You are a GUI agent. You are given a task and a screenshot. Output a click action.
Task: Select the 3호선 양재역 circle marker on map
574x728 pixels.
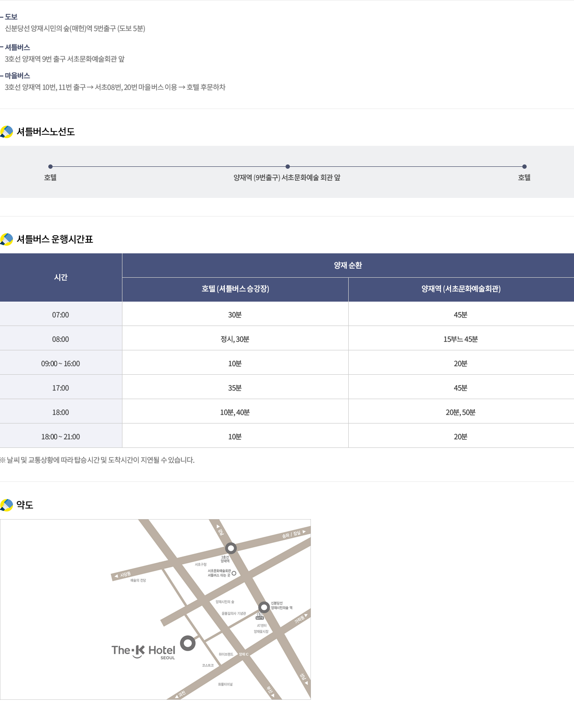coord(231,548)
